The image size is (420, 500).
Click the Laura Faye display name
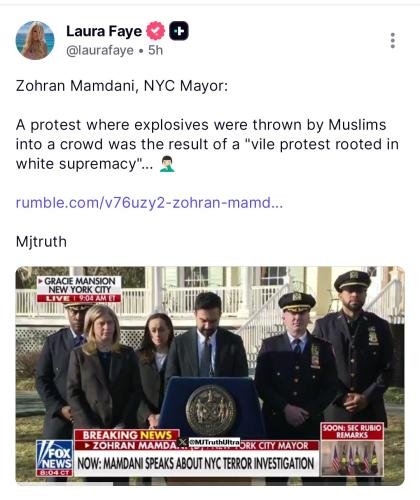pyautogui.click(x=104, y=31)
